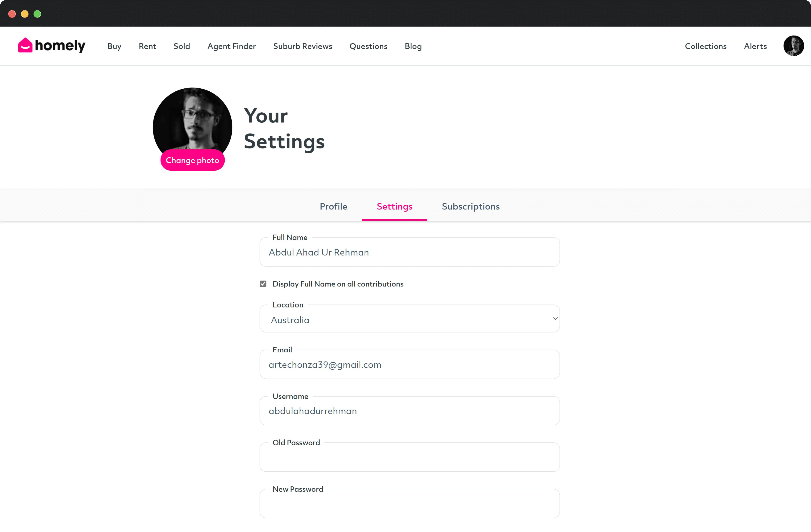Open Collections page

click(x=705, y=46)
